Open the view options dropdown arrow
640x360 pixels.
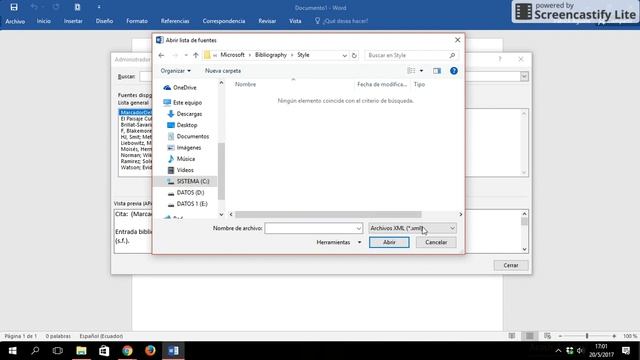(421, 71)
